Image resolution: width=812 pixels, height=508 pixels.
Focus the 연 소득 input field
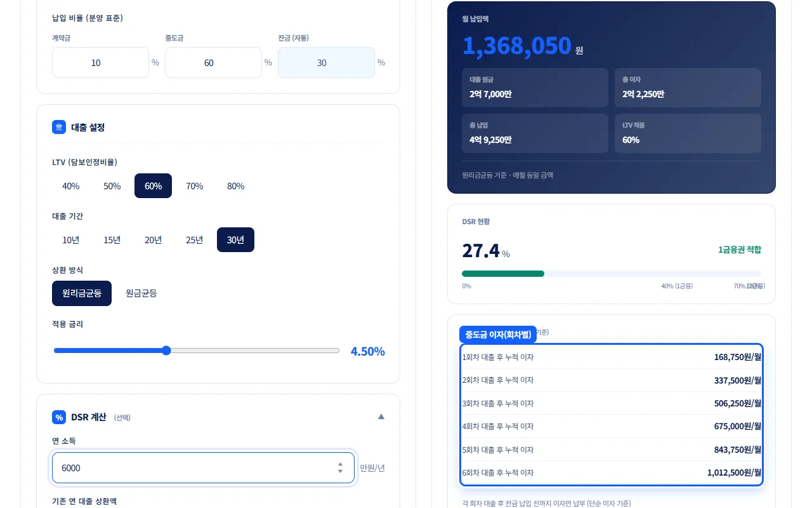point(203,468)
